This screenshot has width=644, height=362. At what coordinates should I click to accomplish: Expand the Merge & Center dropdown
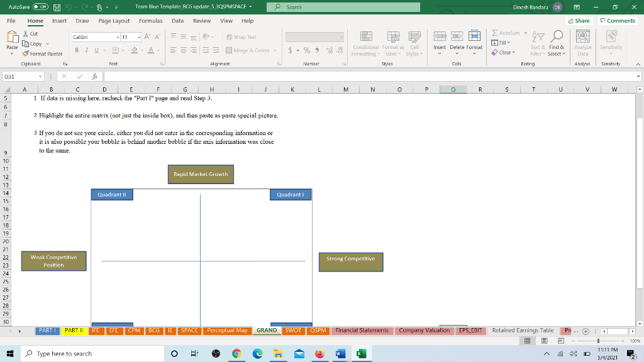click(x=275, y=51)
